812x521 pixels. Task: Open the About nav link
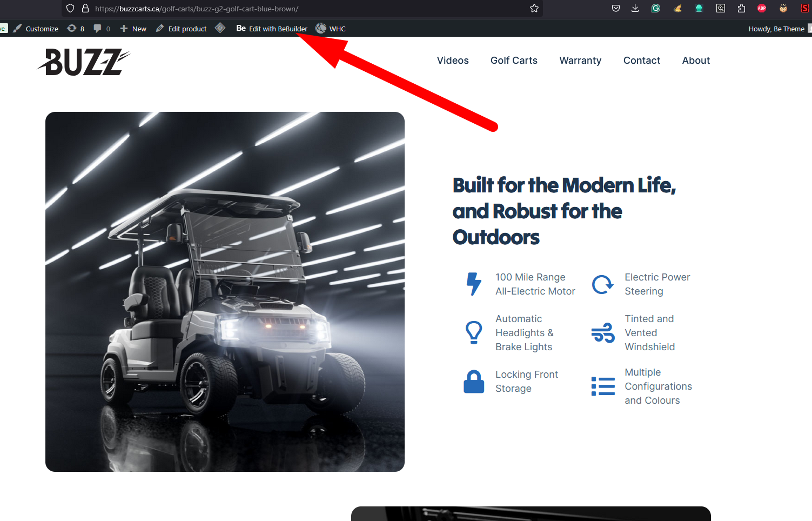click(696, 61)
